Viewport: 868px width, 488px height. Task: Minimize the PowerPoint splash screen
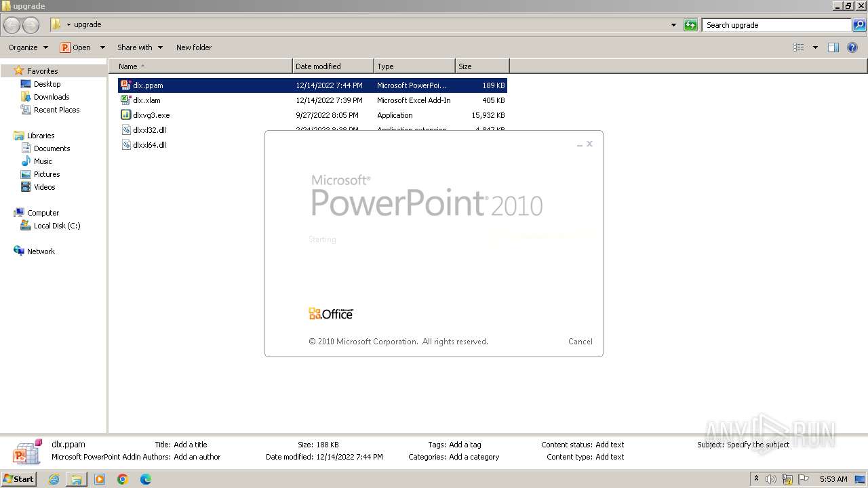coord(580,144)
